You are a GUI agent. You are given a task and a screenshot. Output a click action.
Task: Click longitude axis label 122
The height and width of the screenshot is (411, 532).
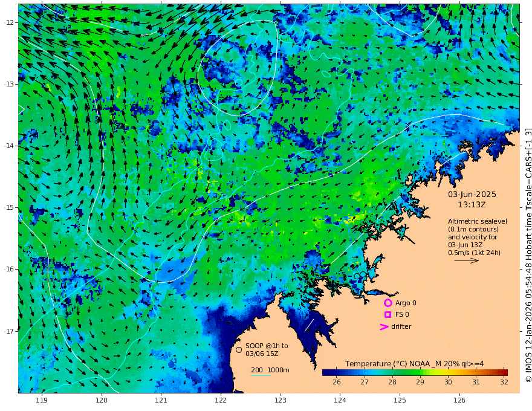click(221, 400)
